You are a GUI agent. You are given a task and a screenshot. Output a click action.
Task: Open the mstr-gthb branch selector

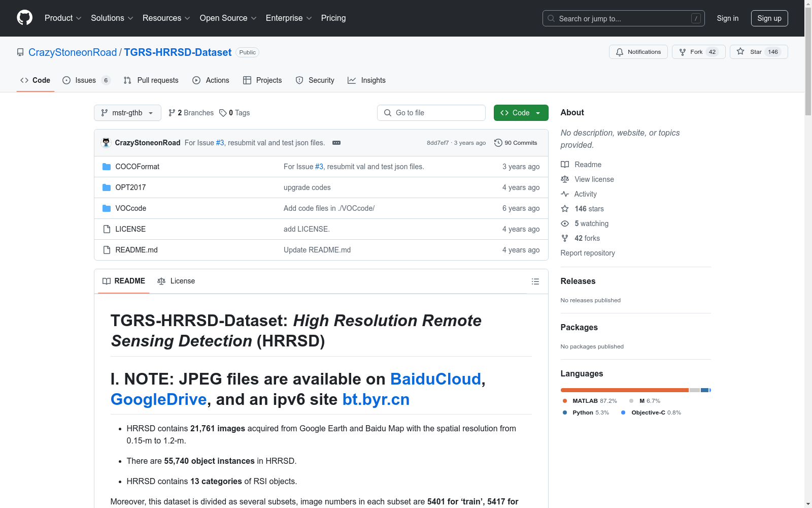pyautogui.click(x=127, y=113)
